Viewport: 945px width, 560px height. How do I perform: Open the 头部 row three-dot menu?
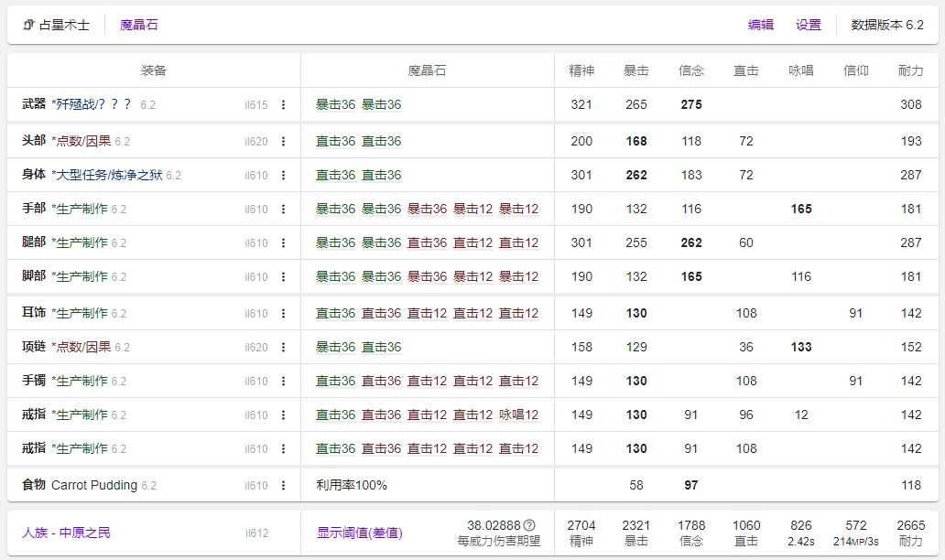[283, 142]
